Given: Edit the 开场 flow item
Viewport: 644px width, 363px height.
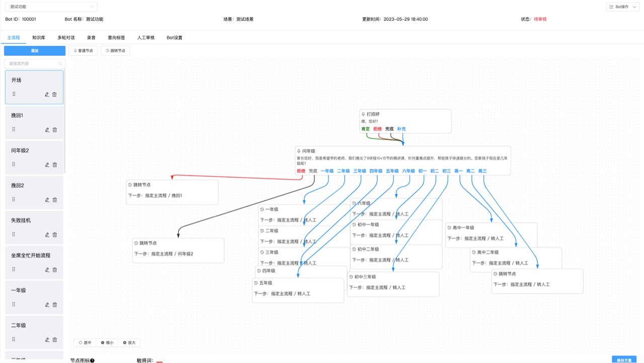Looking at the screenshot, I should (x=47, y=94).
